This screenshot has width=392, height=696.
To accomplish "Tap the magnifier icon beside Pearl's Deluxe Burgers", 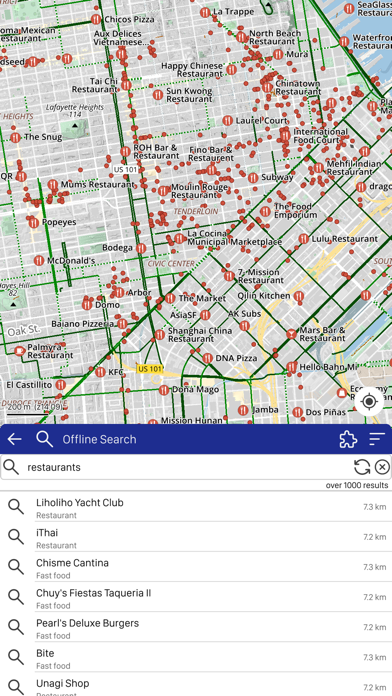I will pyautogui.click(x=16, y=627).
